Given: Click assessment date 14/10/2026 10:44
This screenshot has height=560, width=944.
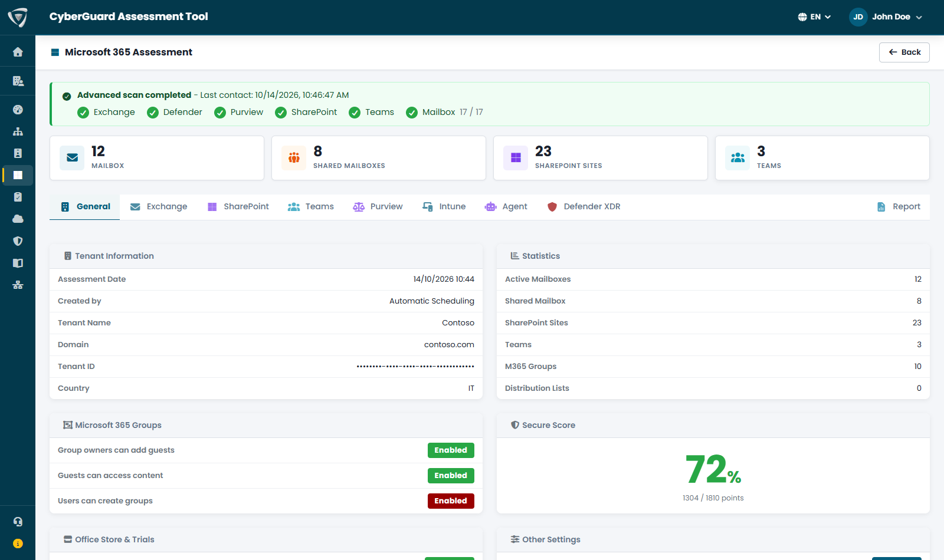Looking at the screenshot, I should 444,279.
